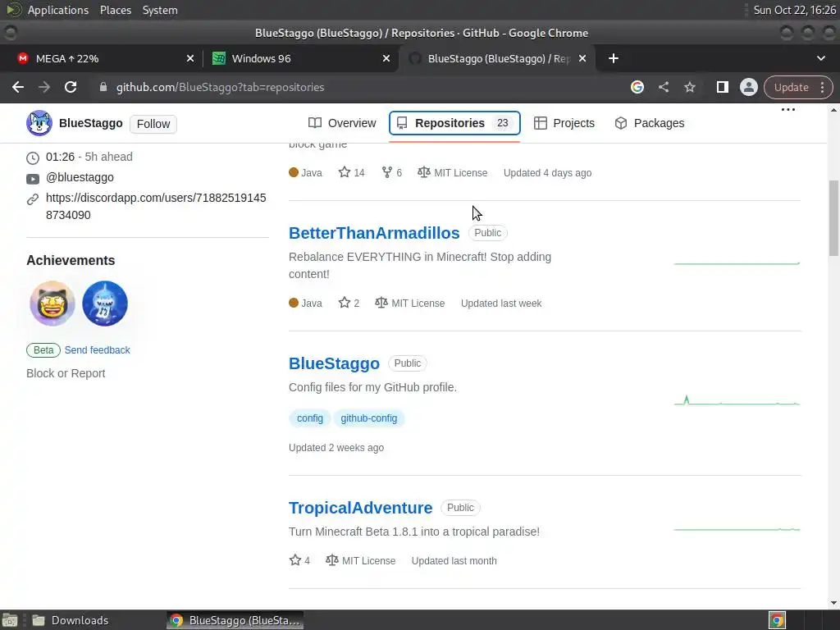The image size is (840, 630).
Task: Open the discordapp.com profile link
Action: (x=156, y=206)
